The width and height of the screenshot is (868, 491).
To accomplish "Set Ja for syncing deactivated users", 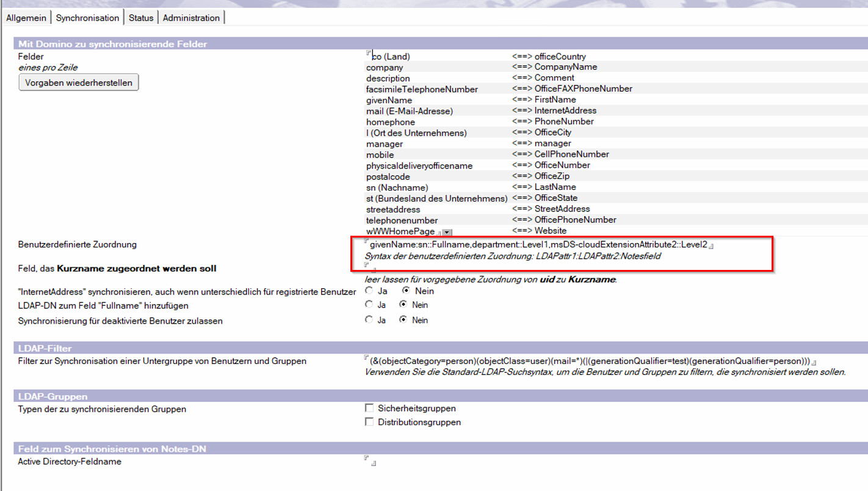I will (369, 319).
